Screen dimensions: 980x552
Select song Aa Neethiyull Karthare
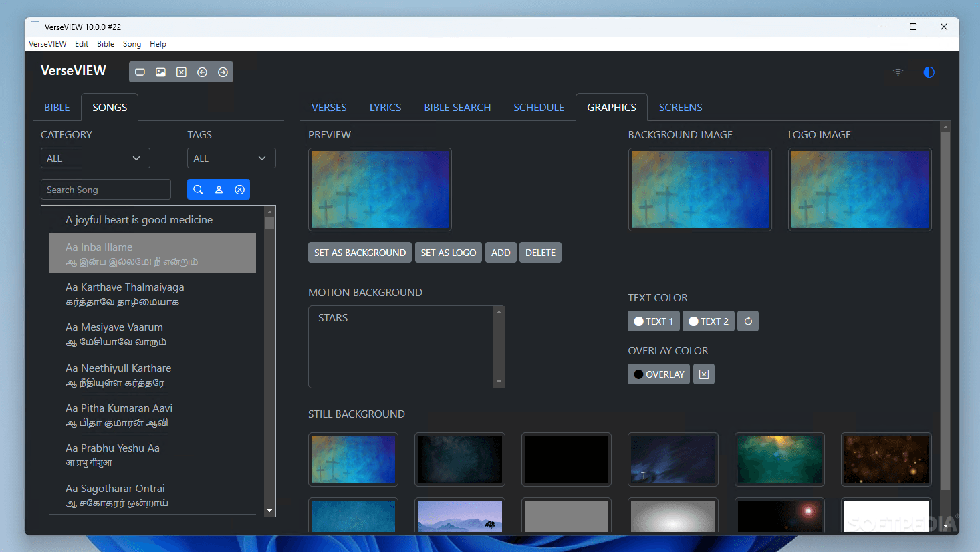pyautogui.click(x=152, y=374)
